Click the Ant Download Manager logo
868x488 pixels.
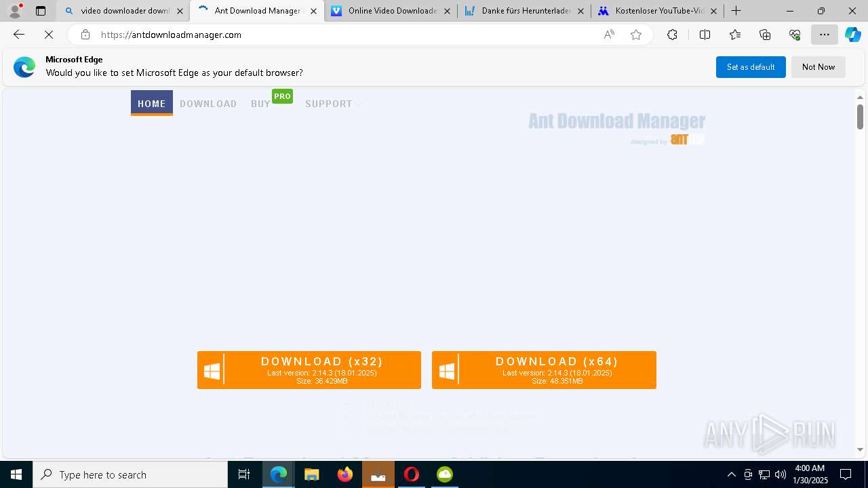(616, 128)
